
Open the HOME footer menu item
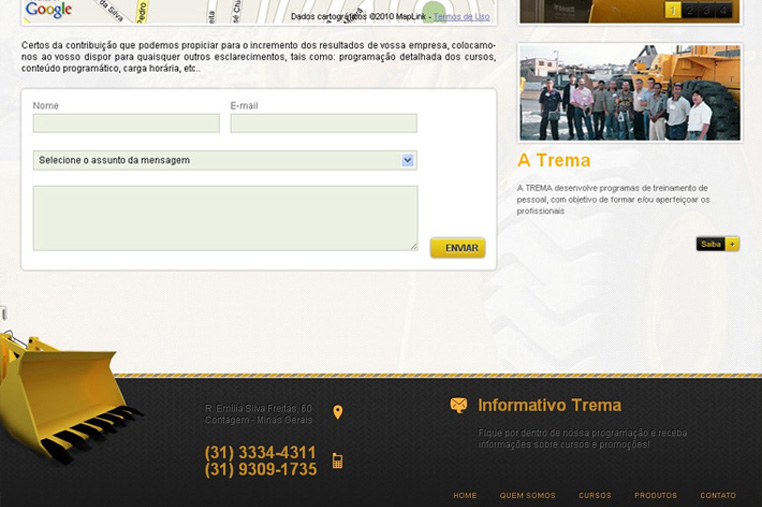pyautogui.click(x=465, y=496)
